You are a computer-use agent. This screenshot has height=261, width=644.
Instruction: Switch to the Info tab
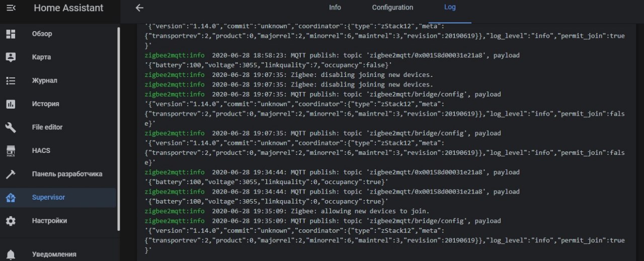point(335,8)
